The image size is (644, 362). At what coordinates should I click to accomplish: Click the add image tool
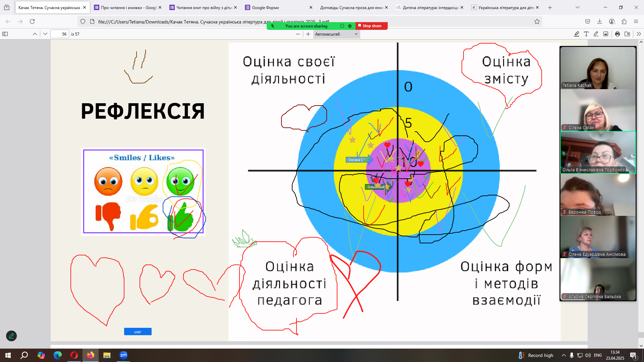(606, 34)
